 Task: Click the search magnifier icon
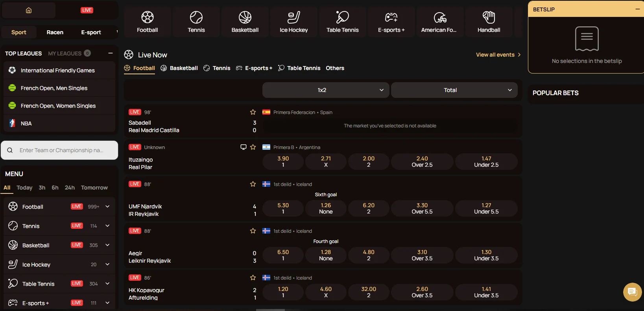tap(10, 150)
